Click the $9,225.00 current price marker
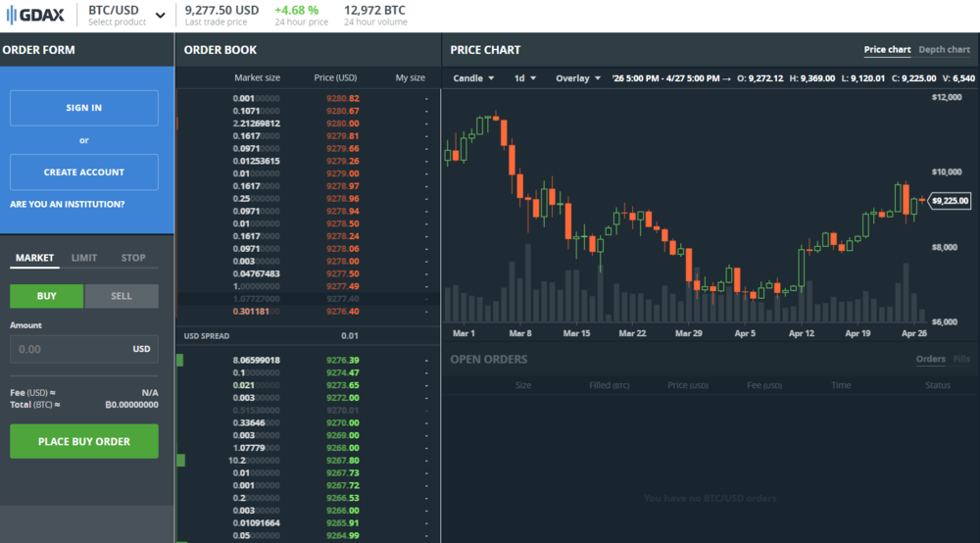 (950, 201)
